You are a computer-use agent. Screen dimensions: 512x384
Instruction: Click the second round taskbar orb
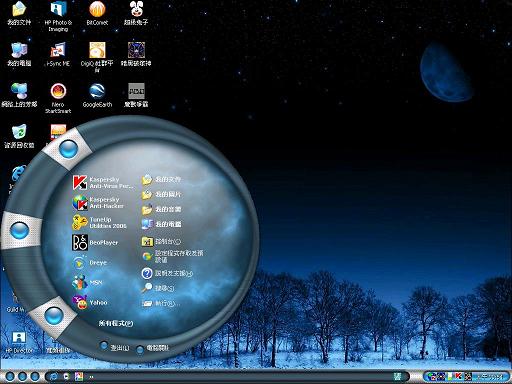22,377
